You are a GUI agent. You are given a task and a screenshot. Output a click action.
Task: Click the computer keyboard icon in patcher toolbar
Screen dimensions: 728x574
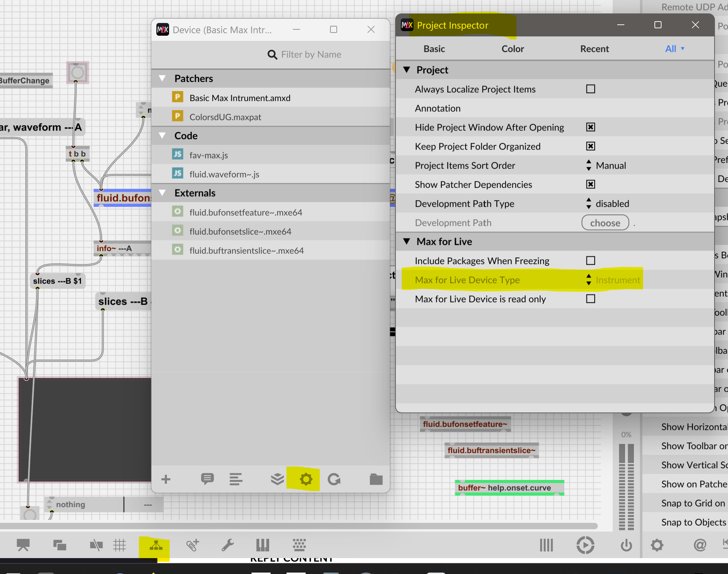(299, 545)
